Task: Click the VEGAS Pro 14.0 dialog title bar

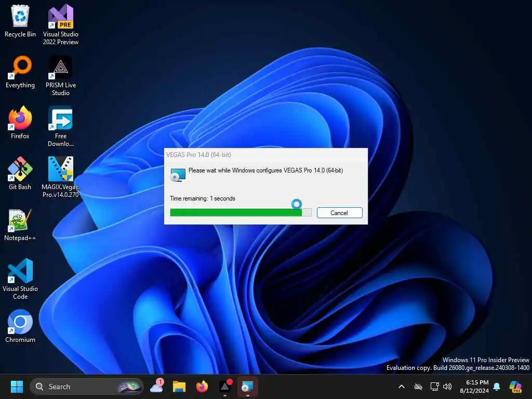Action: (x=265, y=155)
